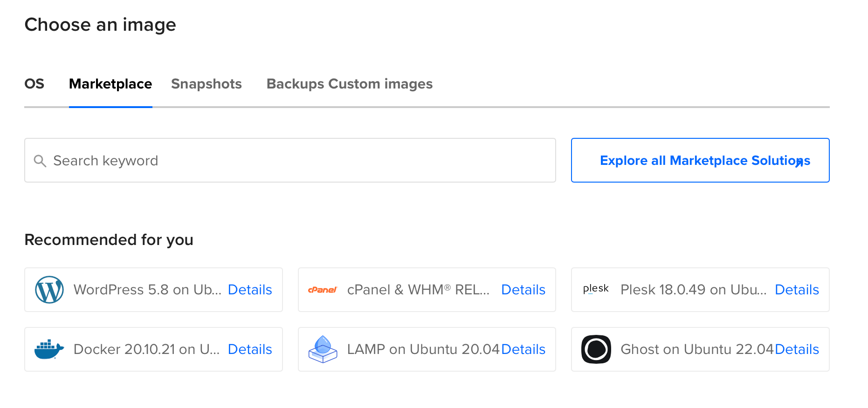Click the LAMP stack icon
This screenshot has width=868, height=408.
tap(323, 349)
